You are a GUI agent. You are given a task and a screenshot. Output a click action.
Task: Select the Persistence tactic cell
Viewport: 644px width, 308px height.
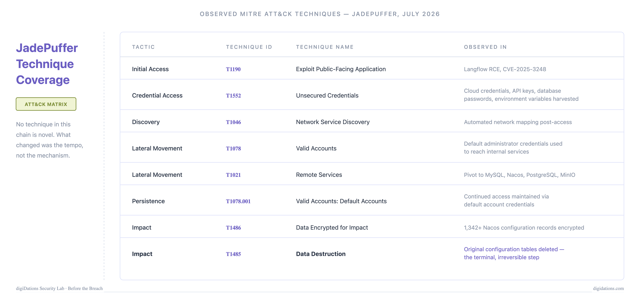148,201
